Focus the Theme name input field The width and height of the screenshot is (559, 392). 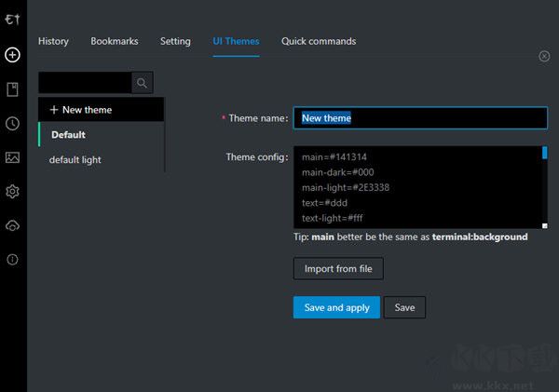click(x=419, y=118)
